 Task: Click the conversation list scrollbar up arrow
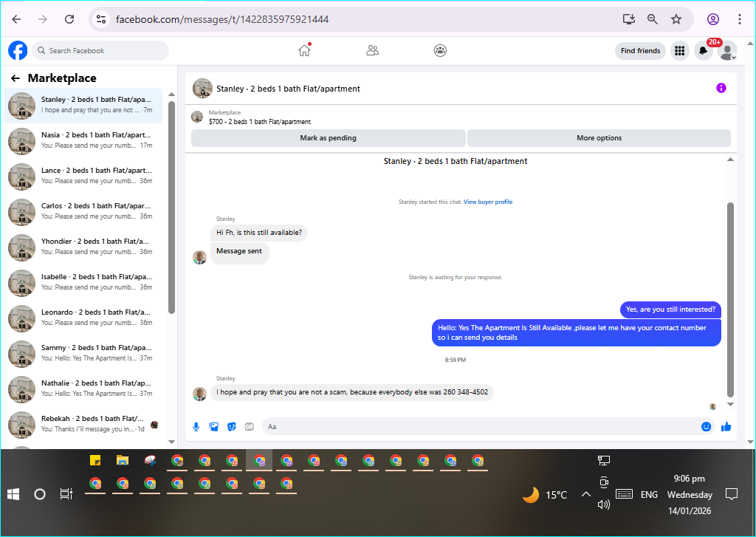pyautogui.click(x=171, y=94)
